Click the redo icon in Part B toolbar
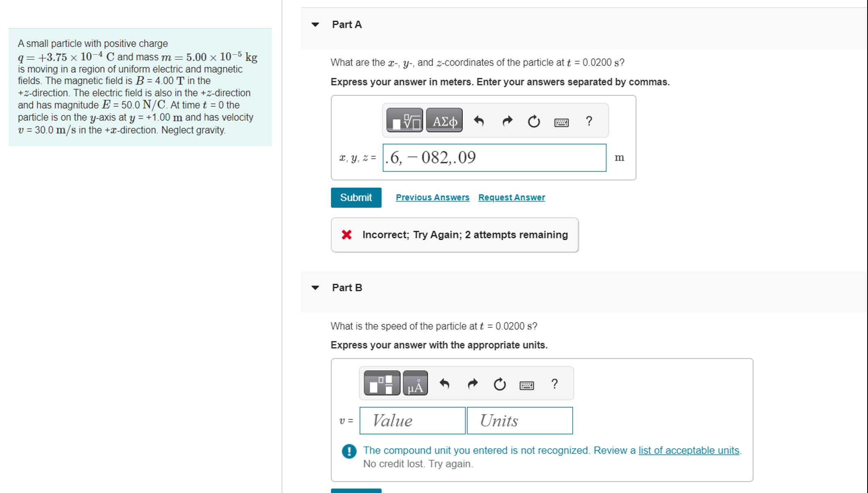The height and width of the screenshot is (493, 868). [x=473, y=383]
